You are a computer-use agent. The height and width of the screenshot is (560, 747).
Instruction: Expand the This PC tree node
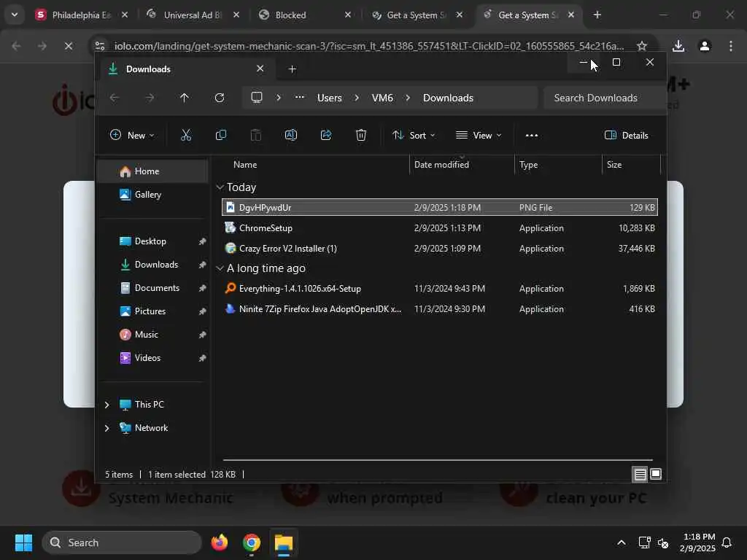(107, 404)
